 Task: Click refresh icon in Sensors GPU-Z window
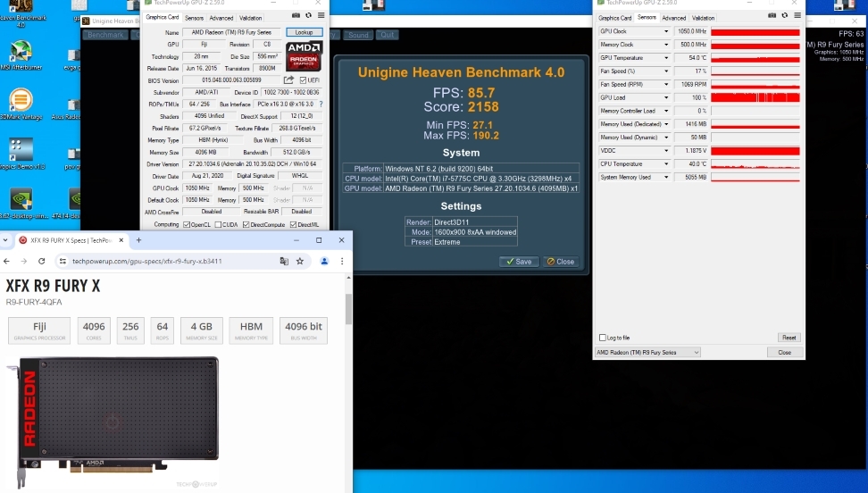(x=784, y=15)
